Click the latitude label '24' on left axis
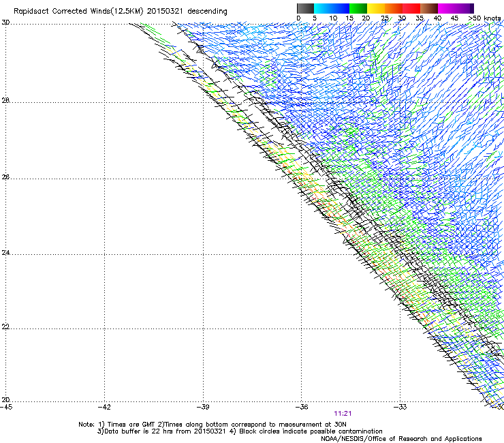Image resolution: width=504 pixels, height=443 pixels. tap(5, 253)
